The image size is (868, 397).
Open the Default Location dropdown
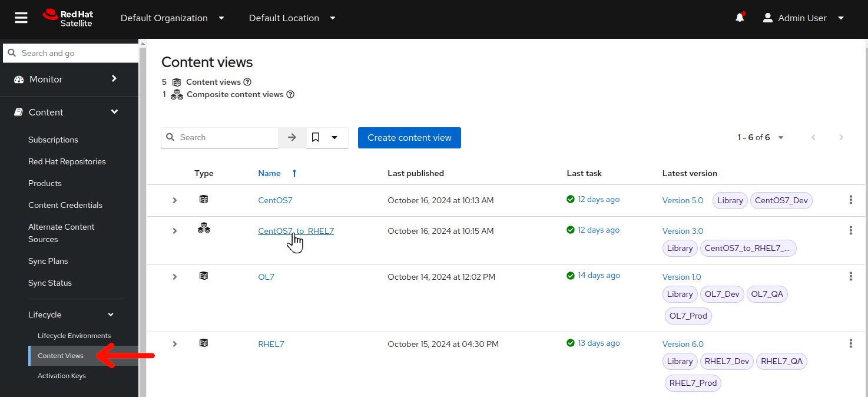click(x=292, y=18)
